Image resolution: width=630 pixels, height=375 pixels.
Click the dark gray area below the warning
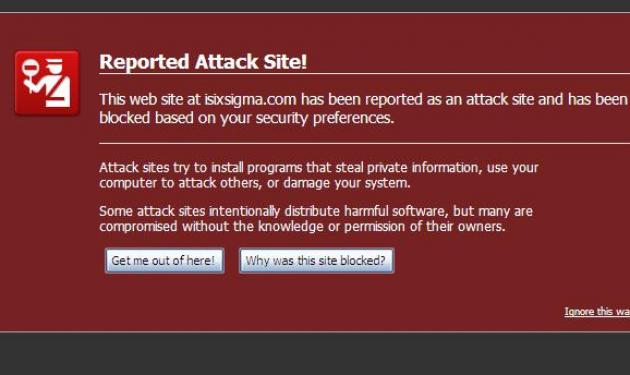pos(315,354)
